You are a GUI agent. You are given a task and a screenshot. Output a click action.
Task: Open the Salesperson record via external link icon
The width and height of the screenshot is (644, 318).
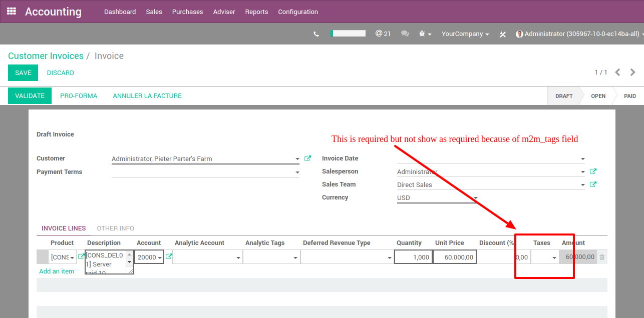pyautogui.click(x=592, y=171)
